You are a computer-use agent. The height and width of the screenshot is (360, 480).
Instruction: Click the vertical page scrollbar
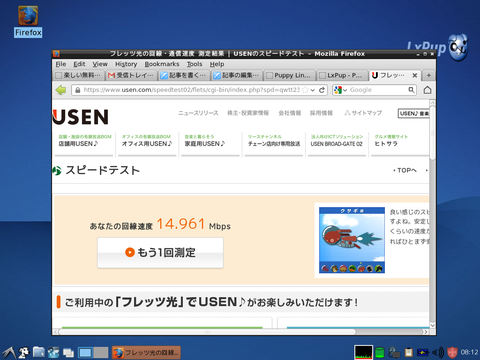click(x=432, y=214)
